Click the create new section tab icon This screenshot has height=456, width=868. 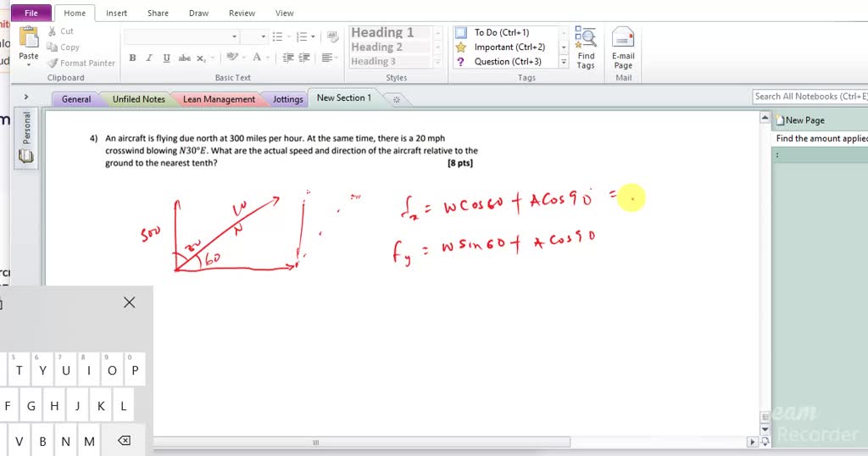point(396,99)
